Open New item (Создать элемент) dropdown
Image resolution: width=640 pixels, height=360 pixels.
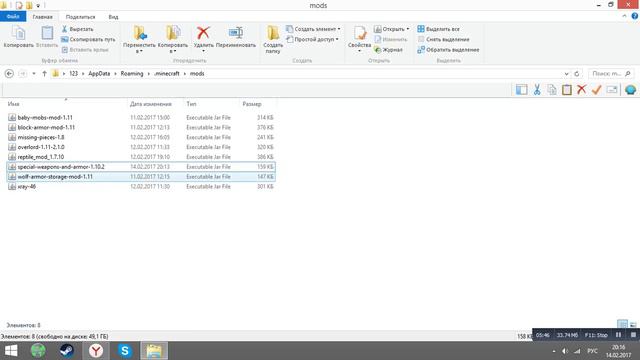[x=313, y=29]
